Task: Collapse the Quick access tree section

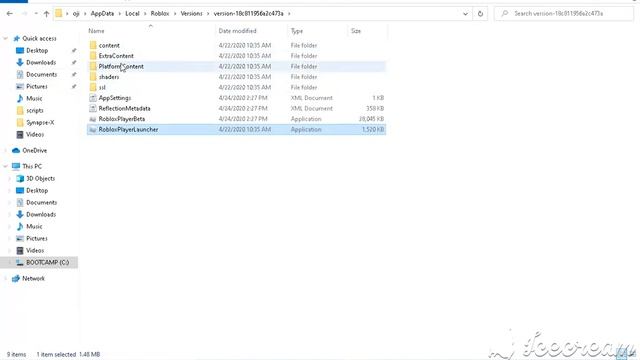Action: click(5, 38)
